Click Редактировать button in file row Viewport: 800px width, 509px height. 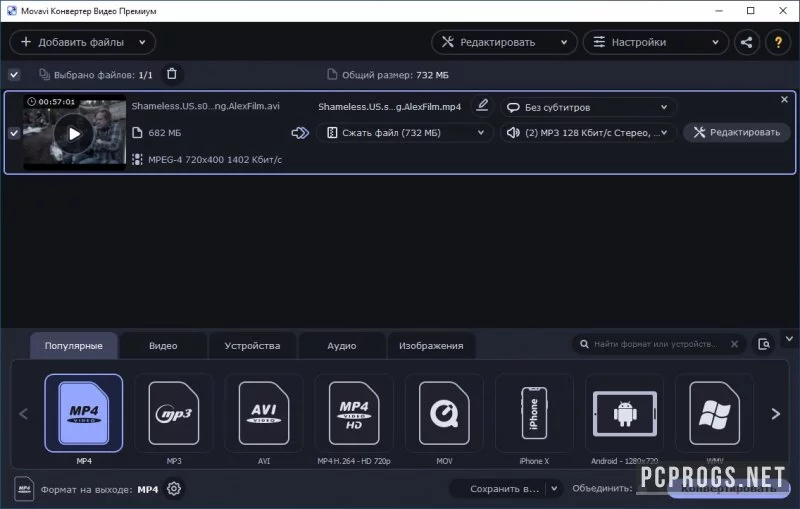click(737, 133)
